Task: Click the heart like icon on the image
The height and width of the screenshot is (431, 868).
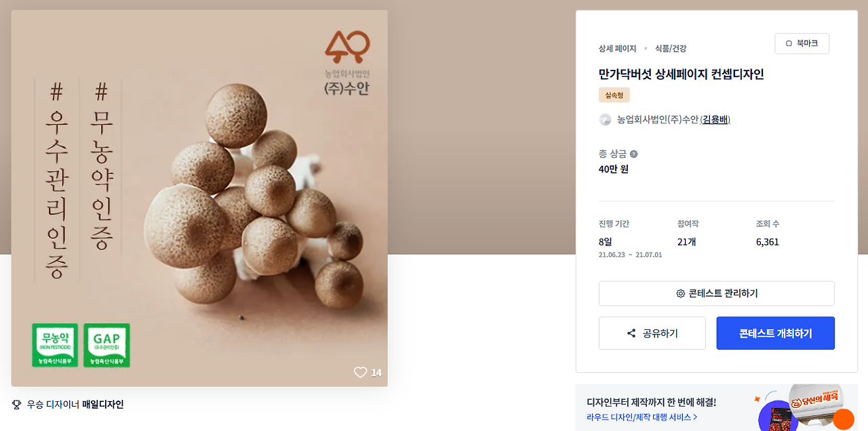Action: (360, 372)
